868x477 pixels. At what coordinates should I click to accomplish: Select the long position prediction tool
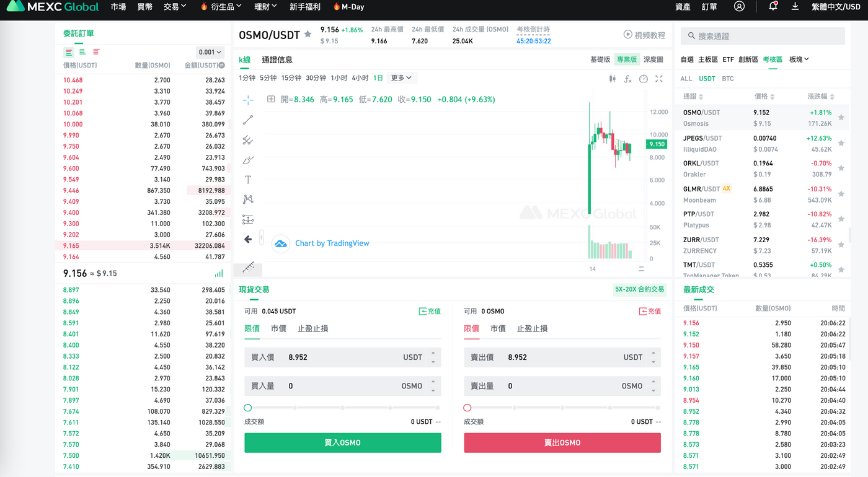coord(248,219)
